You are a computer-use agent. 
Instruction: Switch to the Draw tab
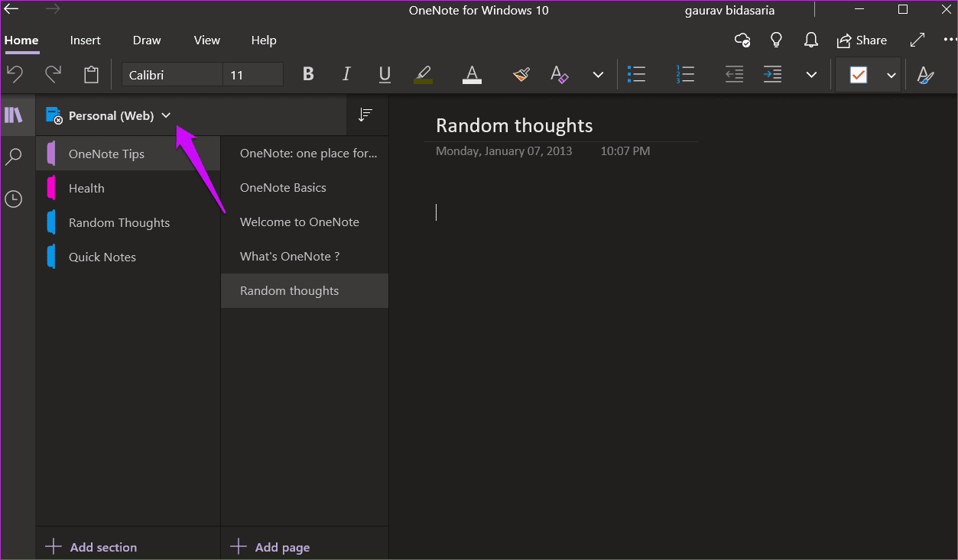[147, 40]
